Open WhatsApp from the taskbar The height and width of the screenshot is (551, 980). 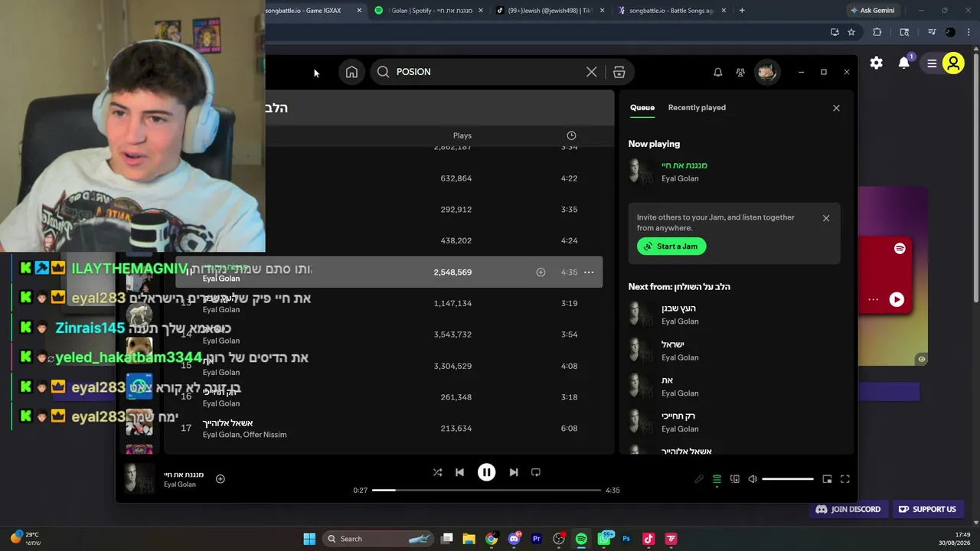(x=604, y=539)
